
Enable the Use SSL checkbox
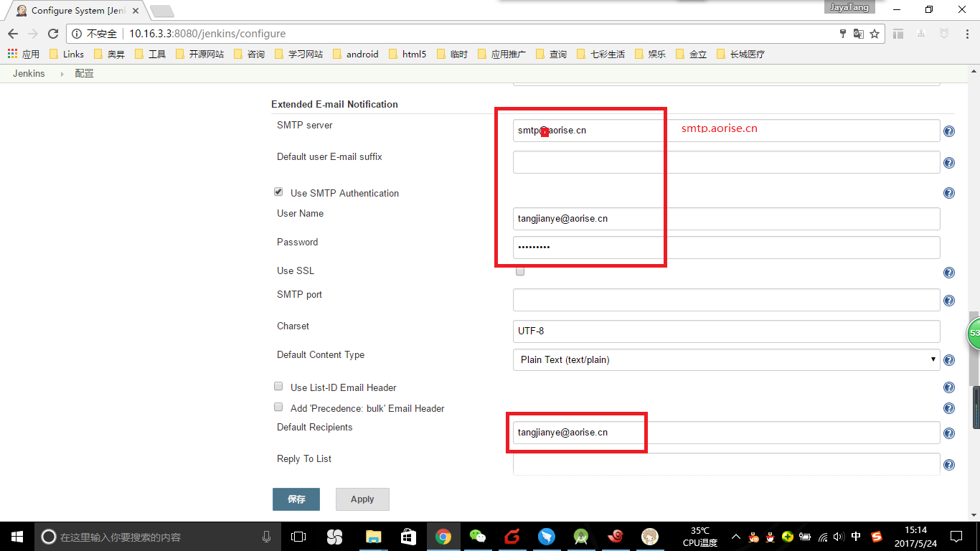[x=520, y=271]
